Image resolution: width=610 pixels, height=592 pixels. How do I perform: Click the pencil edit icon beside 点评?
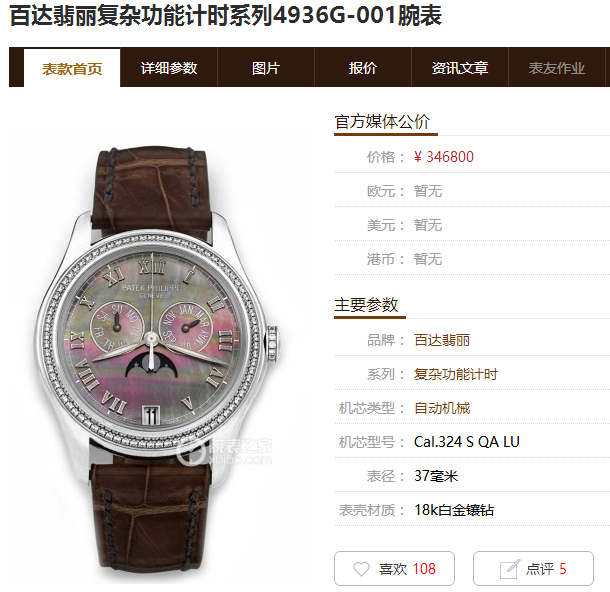pos(510,569)
